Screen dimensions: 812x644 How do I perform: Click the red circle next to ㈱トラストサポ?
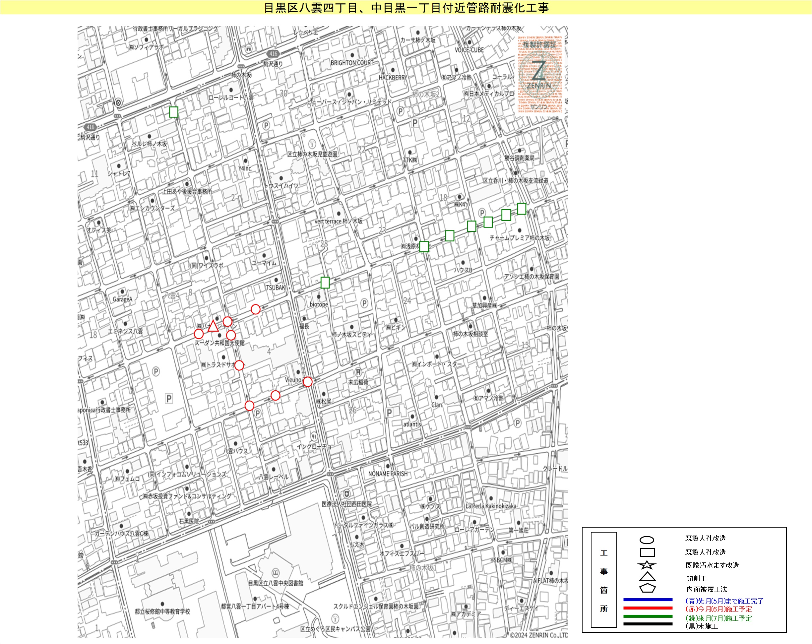(239, 365)
